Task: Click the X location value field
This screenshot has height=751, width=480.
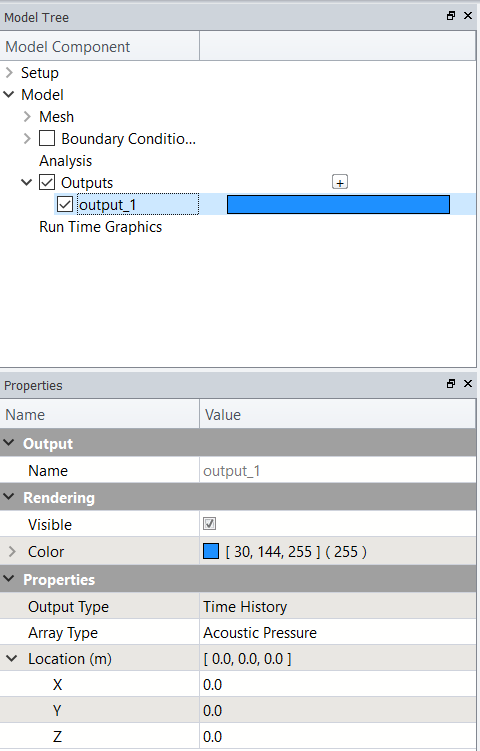Action: (337, 684)
